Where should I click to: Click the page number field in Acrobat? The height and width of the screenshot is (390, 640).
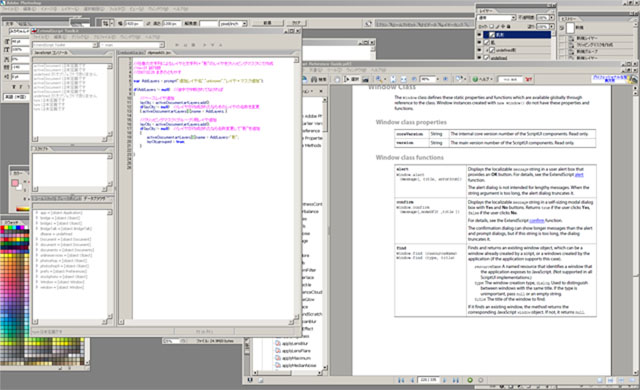pyautogui.click(x=428, y=380)
